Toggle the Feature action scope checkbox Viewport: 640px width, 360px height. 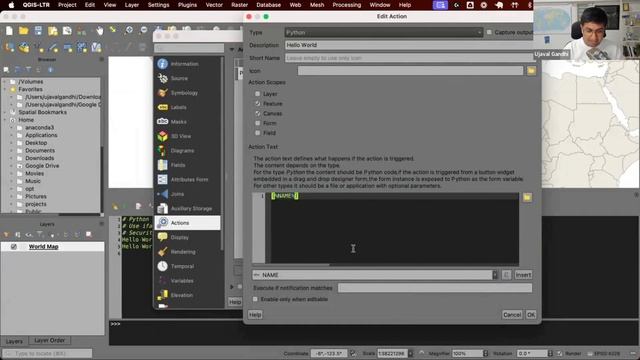[258, 104]
